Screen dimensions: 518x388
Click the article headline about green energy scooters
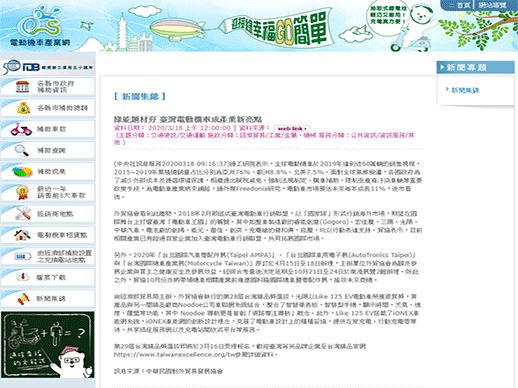click(188, 119)
